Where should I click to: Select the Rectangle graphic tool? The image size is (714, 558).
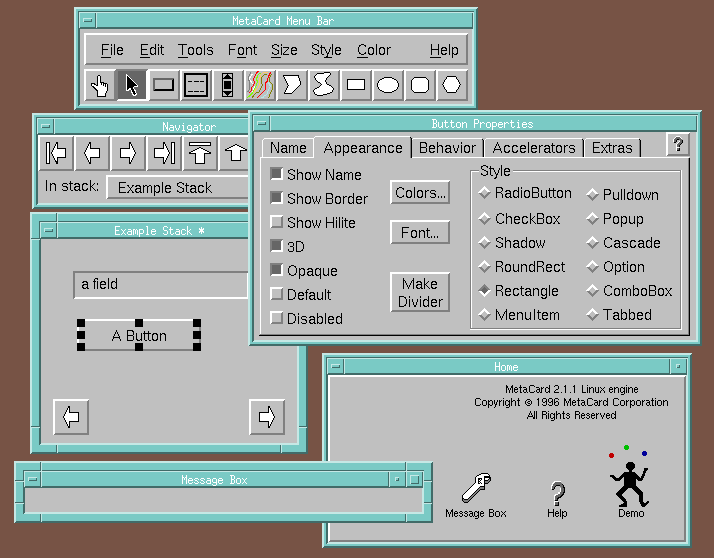[356, 85]
